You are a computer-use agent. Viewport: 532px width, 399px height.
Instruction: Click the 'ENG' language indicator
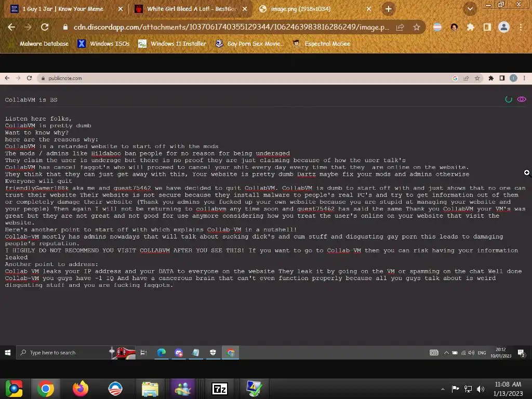pos(482,353)
